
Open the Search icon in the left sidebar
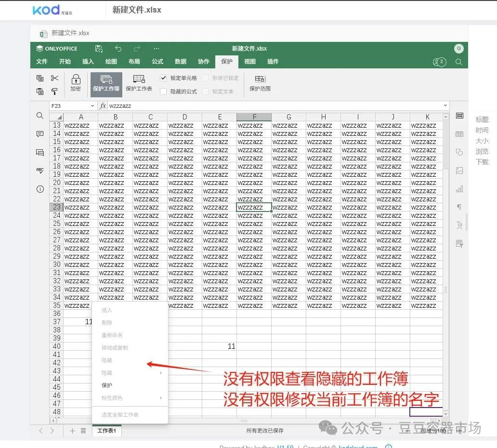(40, 116)
